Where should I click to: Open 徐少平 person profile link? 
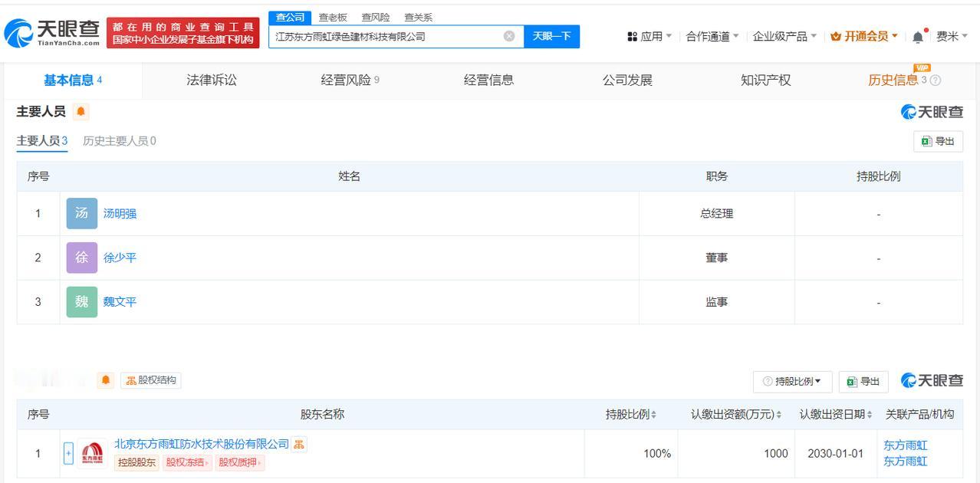(120, 258)
